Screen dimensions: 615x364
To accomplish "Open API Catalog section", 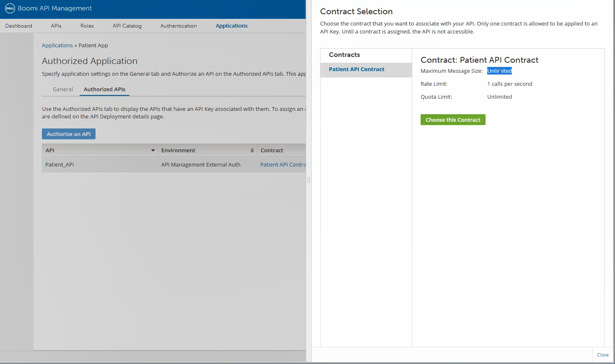I will coord(127,26).
